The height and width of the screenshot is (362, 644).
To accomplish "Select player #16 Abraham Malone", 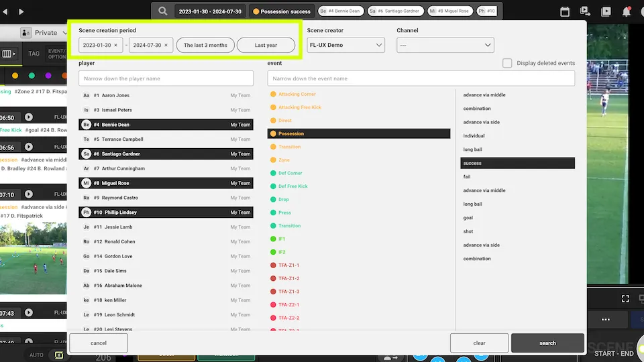I will click(x=166, y=286).
